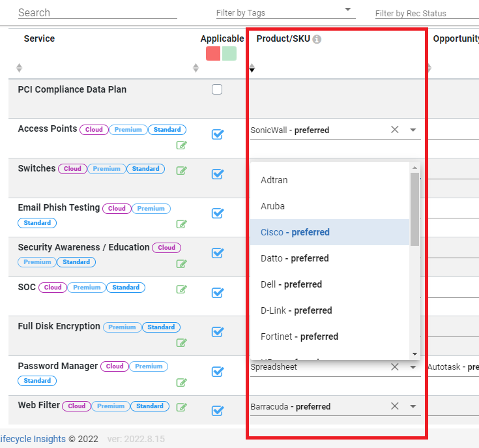
Task: Uncheck Email Phish Testing applicable checkbox
Action: (x=218, y=213)
